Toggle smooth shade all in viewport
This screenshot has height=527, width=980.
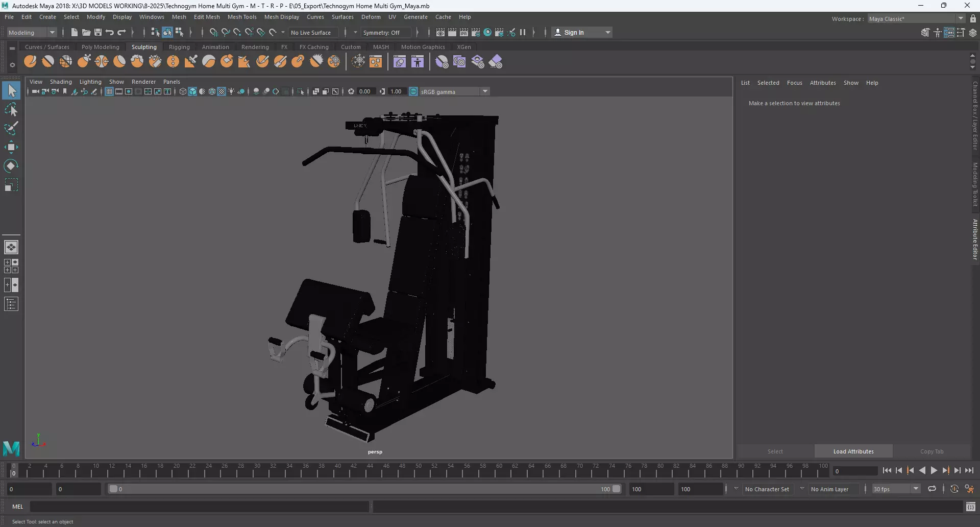coord(192,91)
